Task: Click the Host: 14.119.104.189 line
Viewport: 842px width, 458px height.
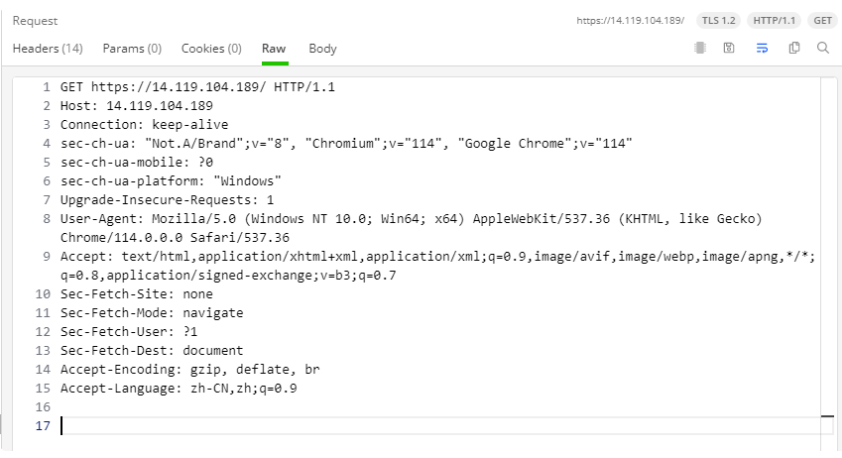Action: (136, 106)
